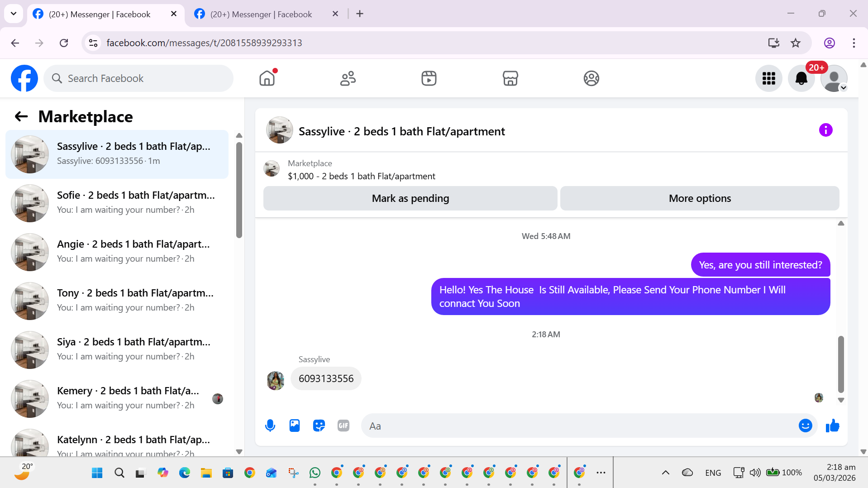Open conversation information purple icon
The height and width of the screenshot is (488, 868).
pyautogui.click(x=825, y=130)
